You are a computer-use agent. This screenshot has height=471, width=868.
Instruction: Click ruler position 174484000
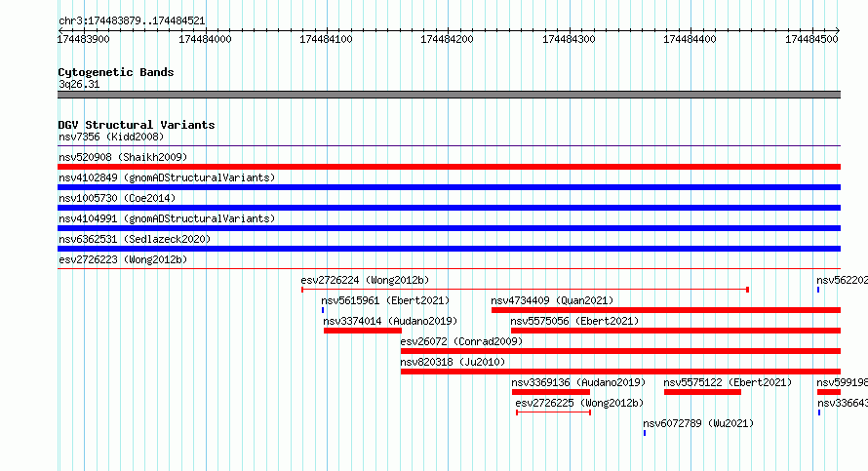[206, 39]
